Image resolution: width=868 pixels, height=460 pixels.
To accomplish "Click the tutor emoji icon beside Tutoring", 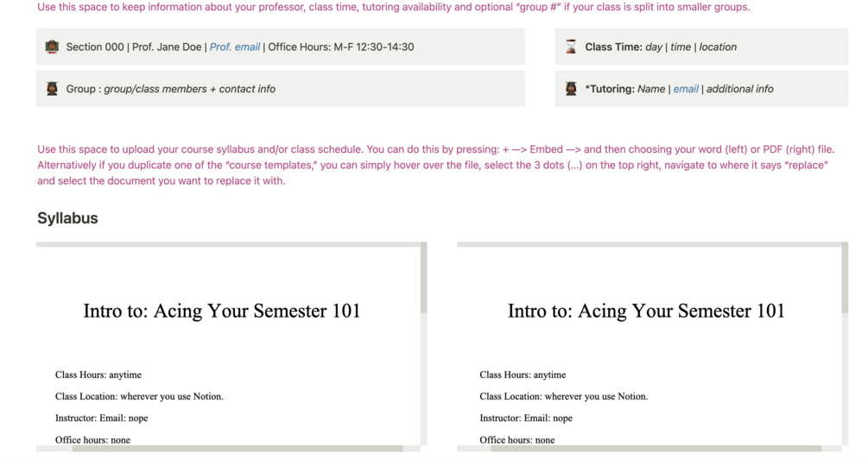I will point(571,89).
